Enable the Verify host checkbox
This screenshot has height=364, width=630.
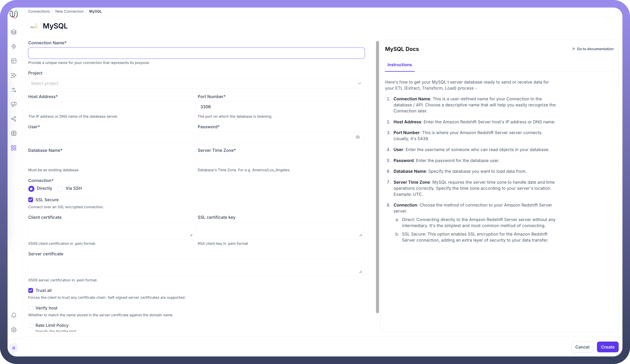coord(31,308)
